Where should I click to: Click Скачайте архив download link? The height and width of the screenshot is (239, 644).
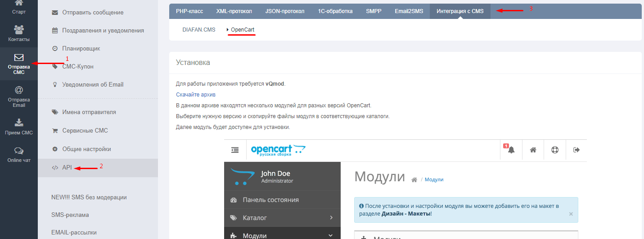(196, 95)
